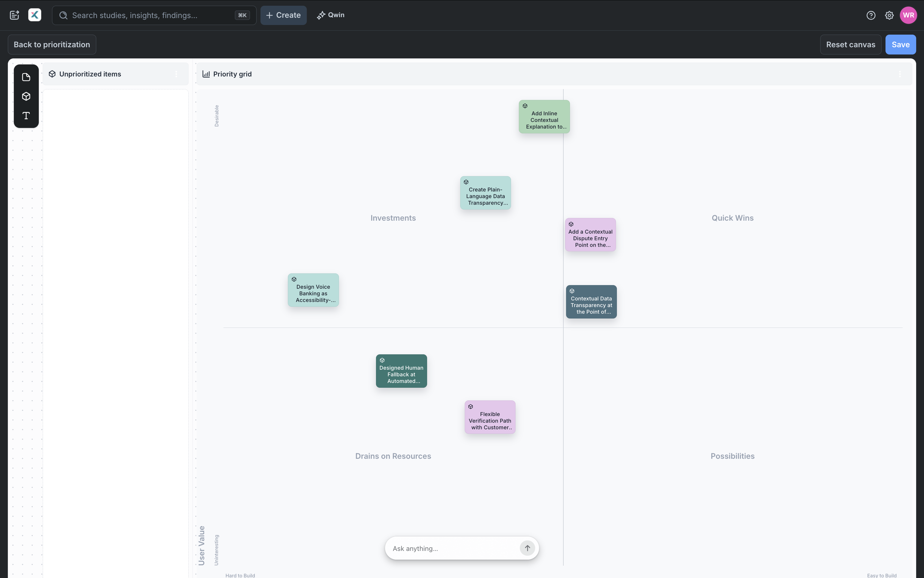Select the Add Inline Contextual Explanation card
924x578 pixels.
click(x=544, y=117)
